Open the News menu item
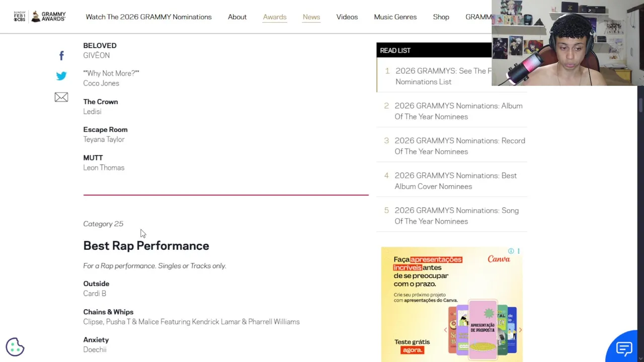Screen dimensions: 644x362 311,17
